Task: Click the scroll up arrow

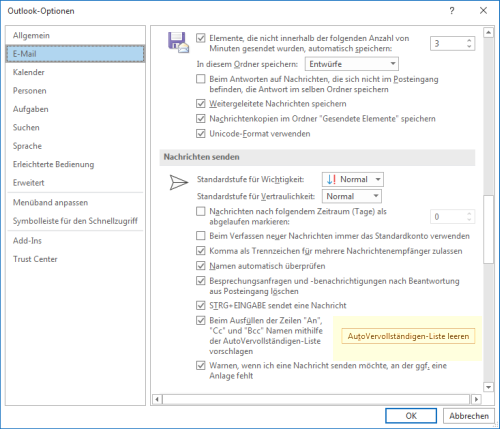Action: tap(488, 32)
